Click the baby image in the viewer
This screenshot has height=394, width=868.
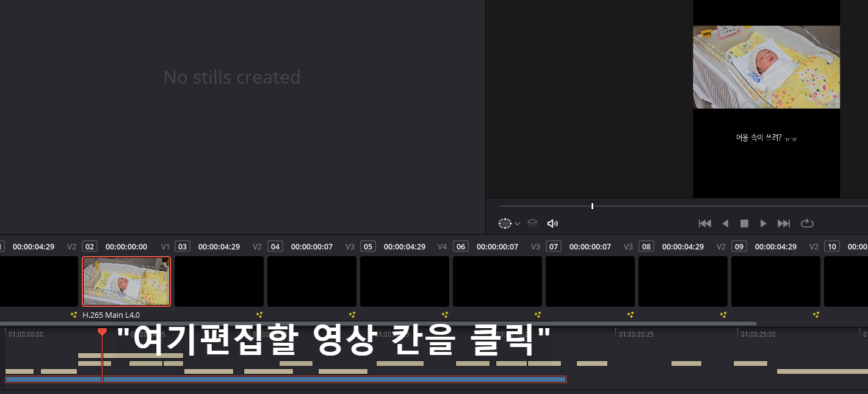(766, 67)
